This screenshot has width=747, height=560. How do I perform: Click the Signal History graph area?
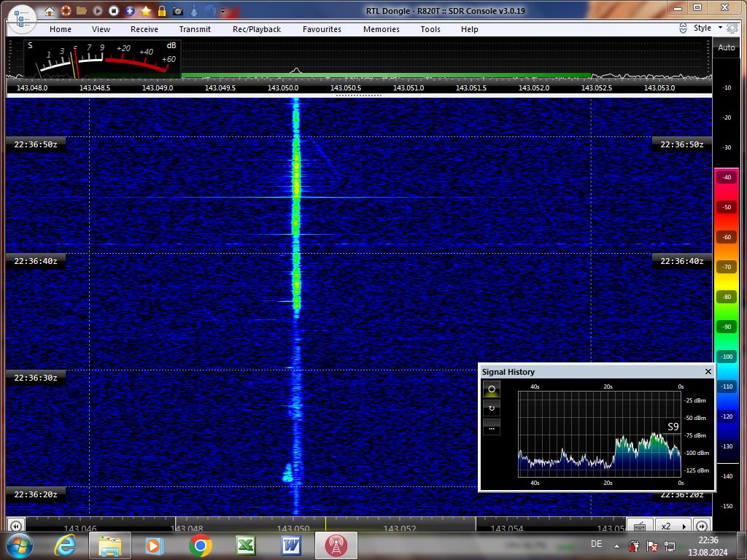(x=600, y=434)
